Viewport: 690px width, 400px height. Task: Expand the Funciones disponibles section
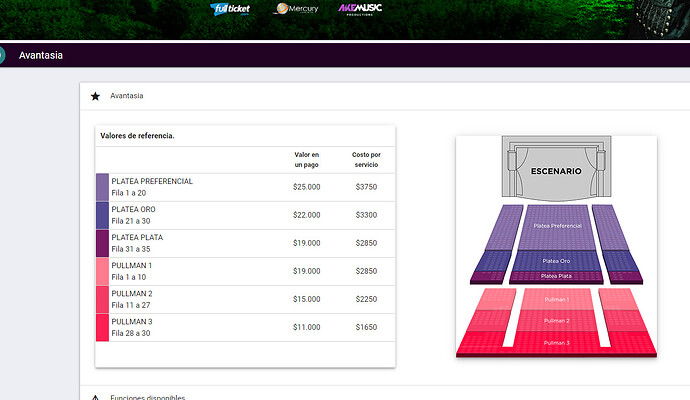147,396
